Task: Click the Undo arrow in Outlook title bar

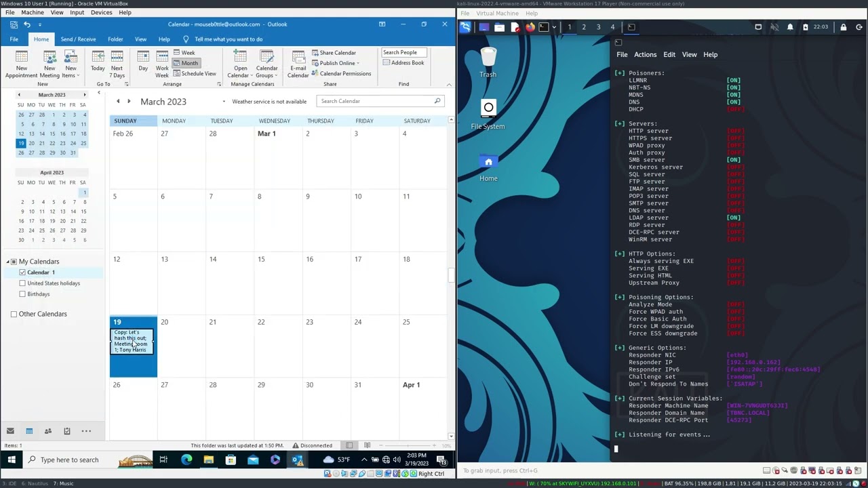Action: (x=27, y=24)
